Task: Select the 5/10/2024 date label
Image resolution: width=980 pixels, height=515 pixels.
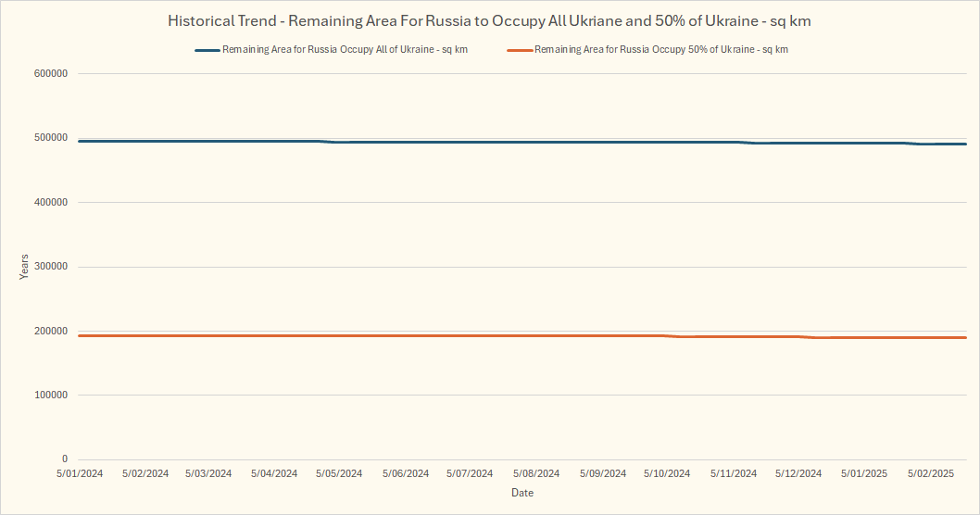Action: click(x=668, y=473)
